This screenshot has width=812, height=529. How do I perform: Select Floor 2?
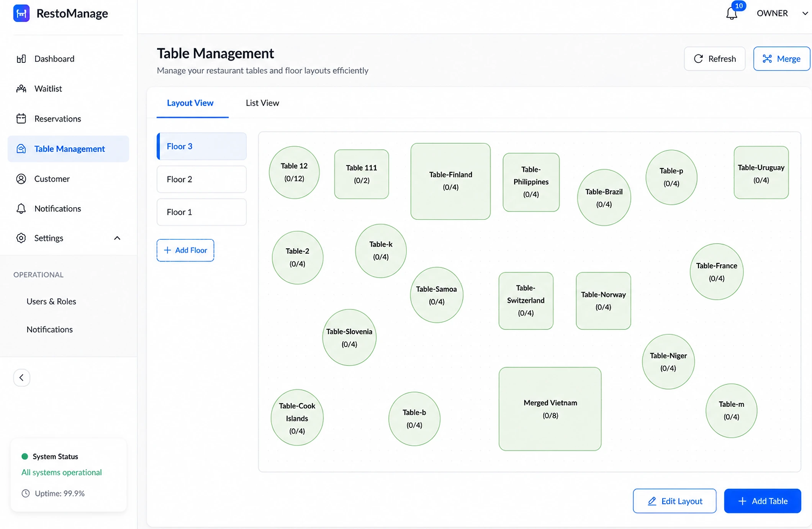pos(201,179)
